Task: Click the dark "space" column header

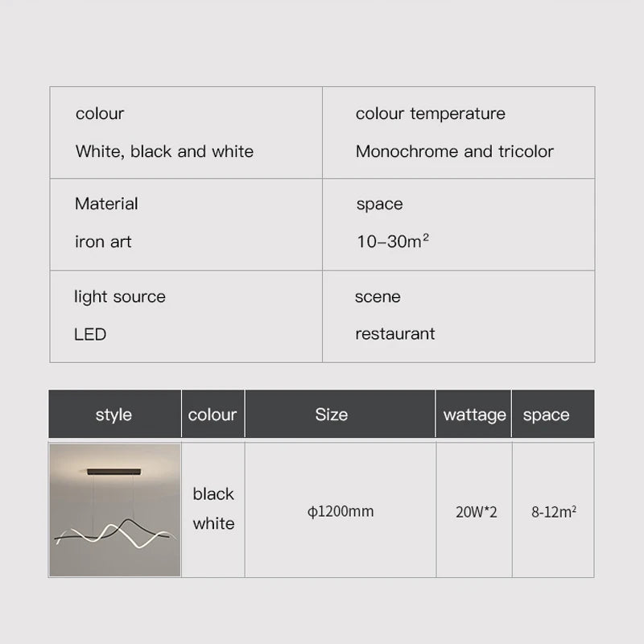Action: [x=546, y=415]
